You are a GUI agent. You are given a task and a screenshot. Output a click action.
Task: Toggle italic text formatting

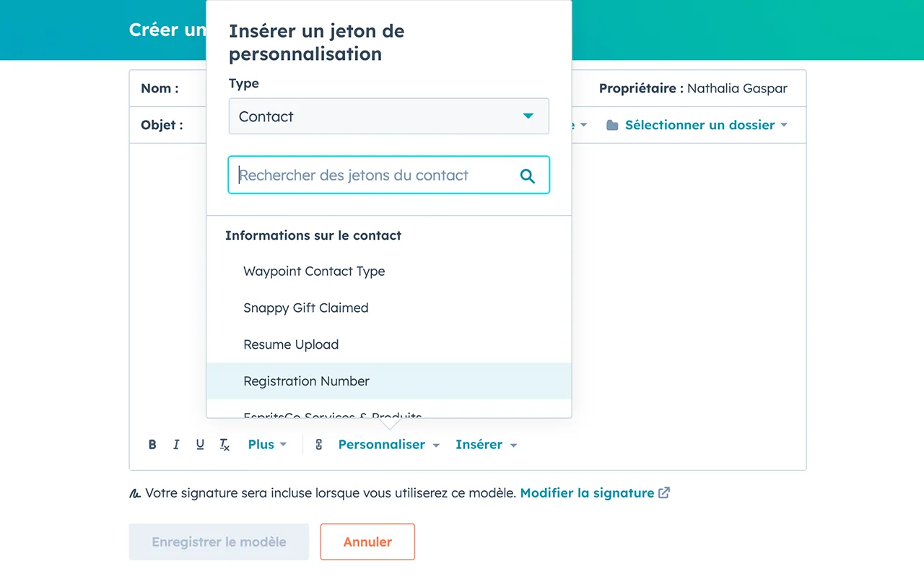pos(176,445)
